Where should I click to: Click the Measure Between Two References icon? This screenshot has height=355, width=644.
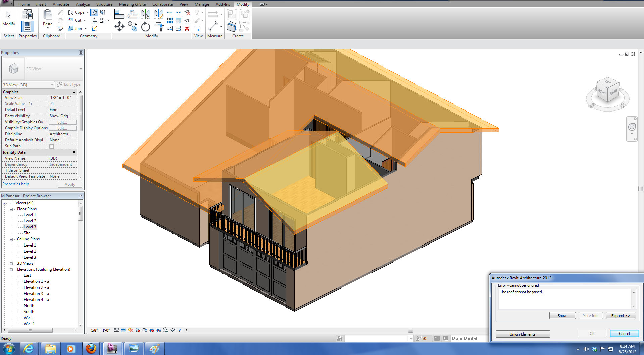point(213,14)
